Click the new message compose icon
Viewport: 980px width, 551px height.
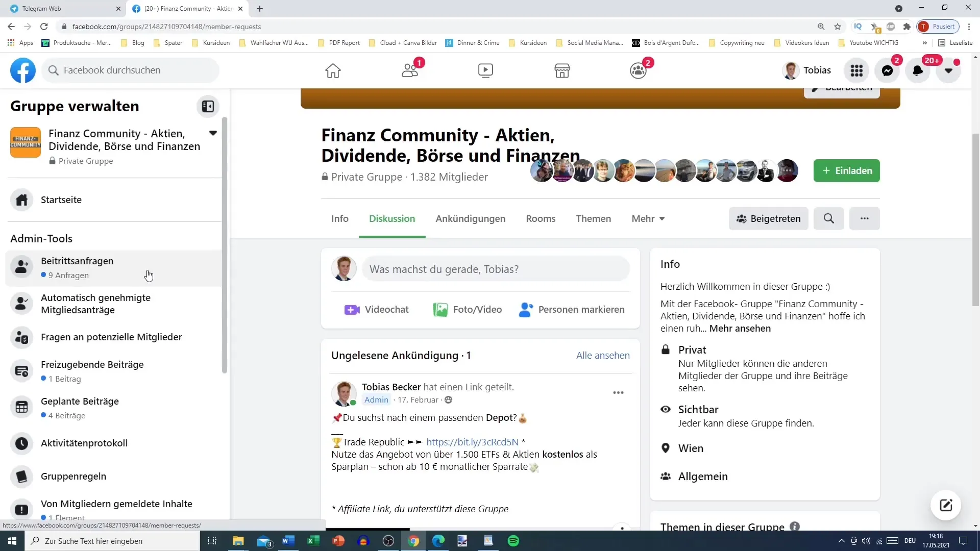(945, 505)
